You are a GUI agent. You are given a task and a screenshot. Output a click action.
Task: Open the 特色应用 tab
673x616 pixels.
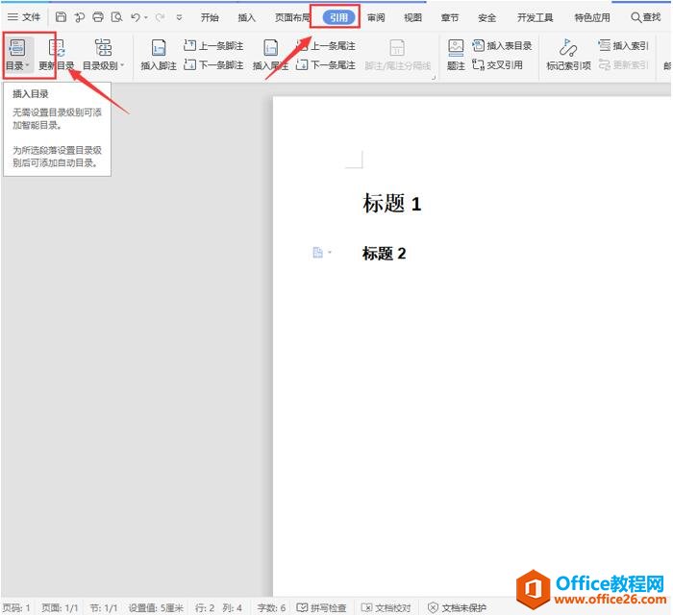tap(592, 17)
